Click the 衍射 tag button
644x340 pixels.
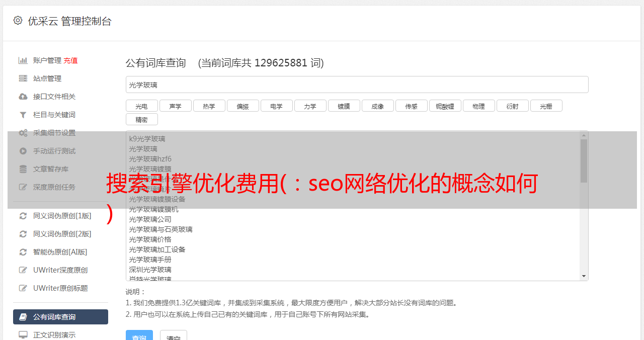(x=513, y=106)
